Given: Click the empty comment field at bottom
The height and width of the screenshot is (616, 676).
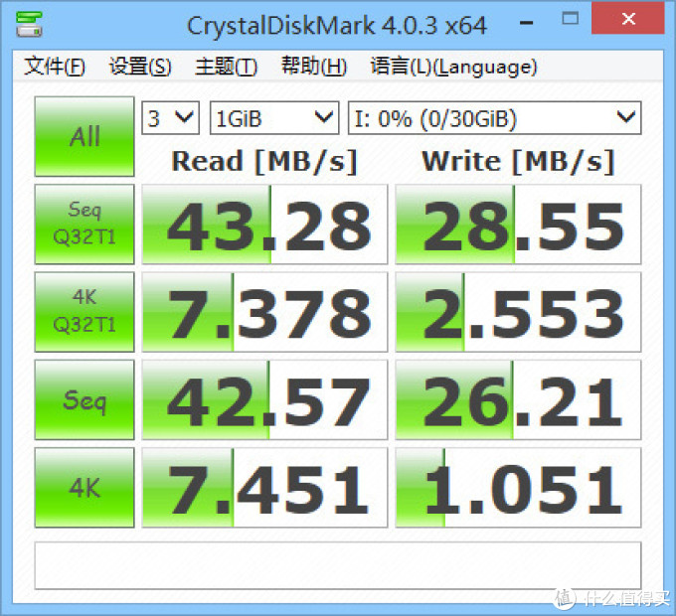Looking at the screenshot, I should [x=338, y=565].
